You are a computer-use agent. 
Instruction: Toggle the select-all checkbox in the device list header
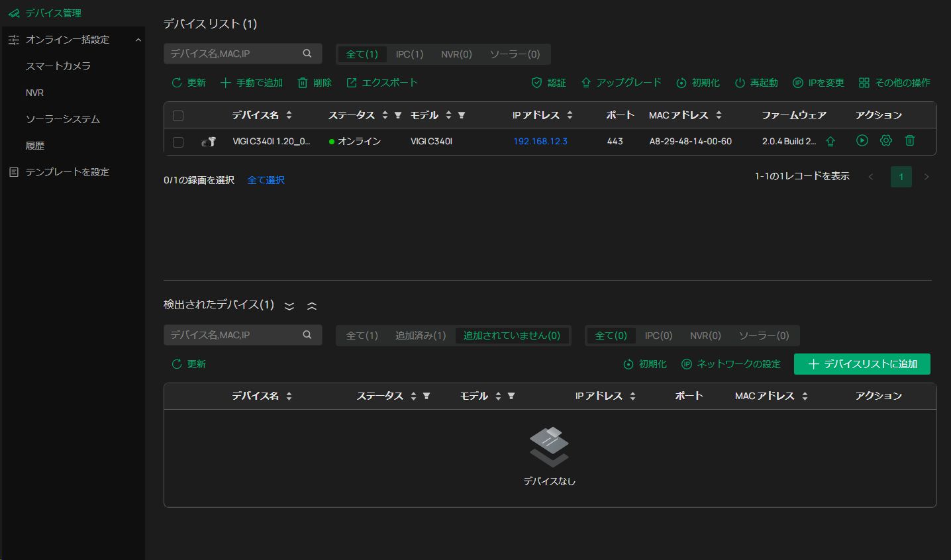point(178,116)
